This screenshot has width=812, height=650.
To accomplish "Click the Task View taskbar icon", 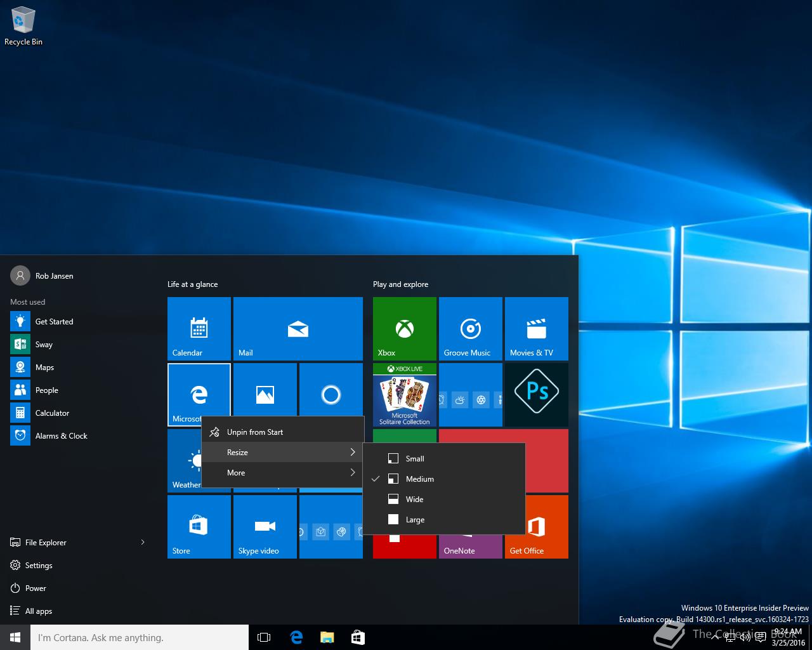I will pos(264,637).
